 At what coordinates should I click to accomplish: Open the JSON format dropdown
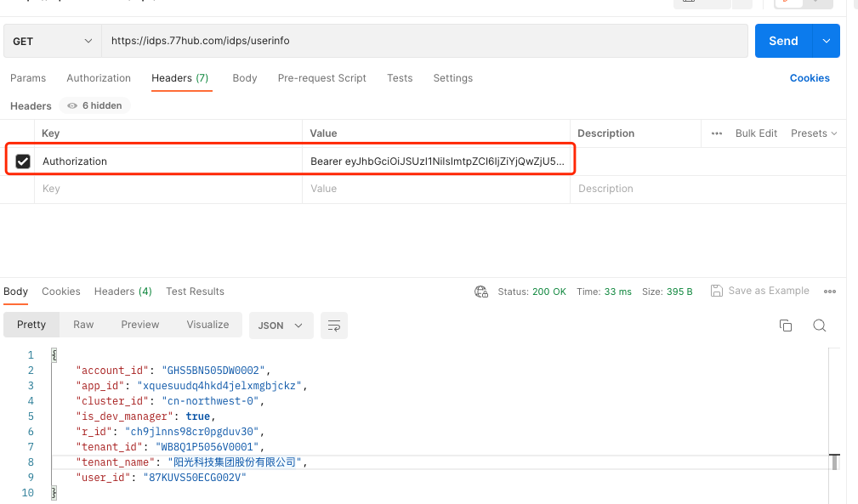[281, 326]
